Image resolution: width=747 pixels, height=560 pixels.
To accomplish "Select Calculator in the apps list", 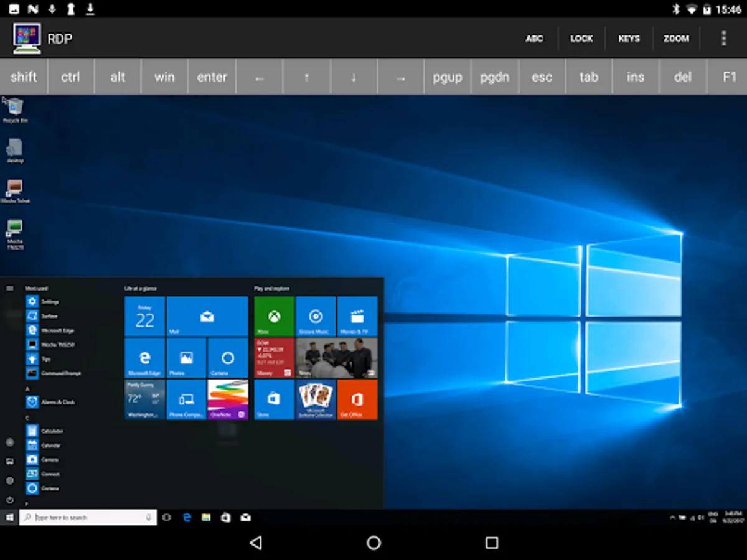I will (x=45, y=431).
